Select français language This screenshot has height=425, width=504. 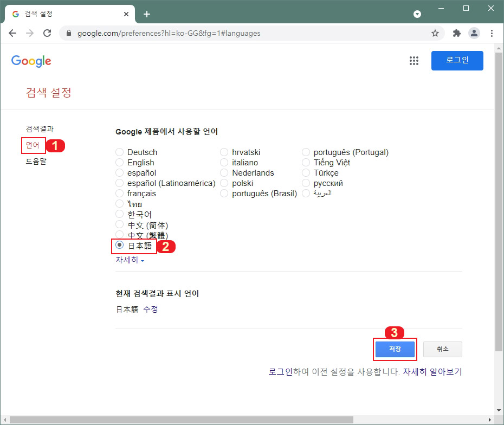[x=120, y=193]
